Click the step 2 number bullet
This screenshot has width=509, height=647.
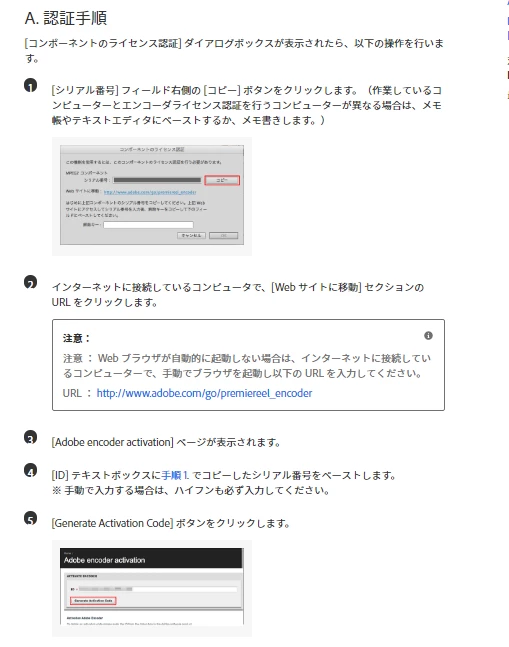tap(31, 282)
